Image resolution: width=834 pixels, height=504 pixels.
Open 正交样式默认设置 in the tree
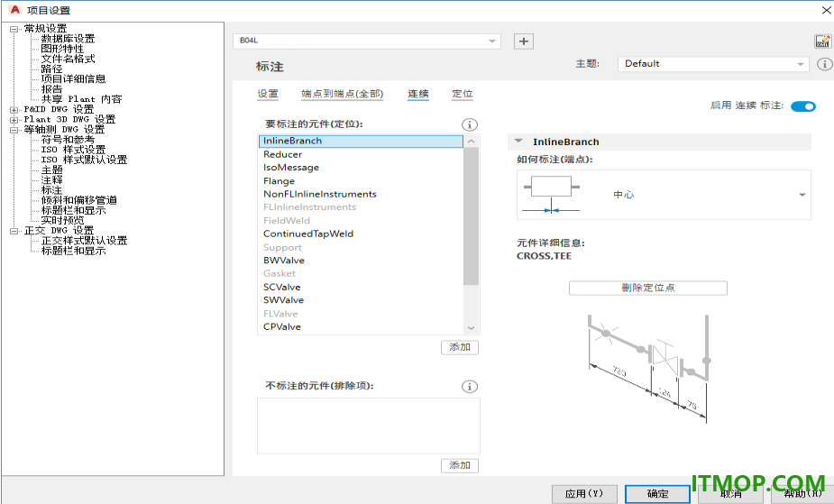click(84, 241)
